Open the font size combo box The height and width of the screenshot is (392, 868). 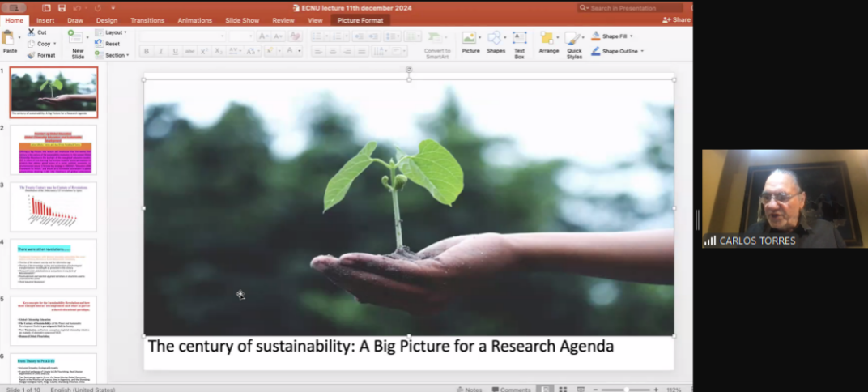tap(240, 36)
